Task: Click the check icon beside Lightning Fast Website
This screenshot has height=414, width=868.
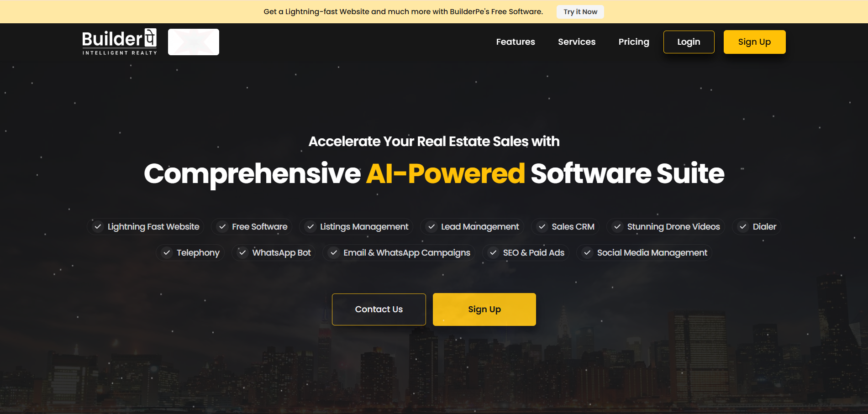Action: [x=98, y=226]
